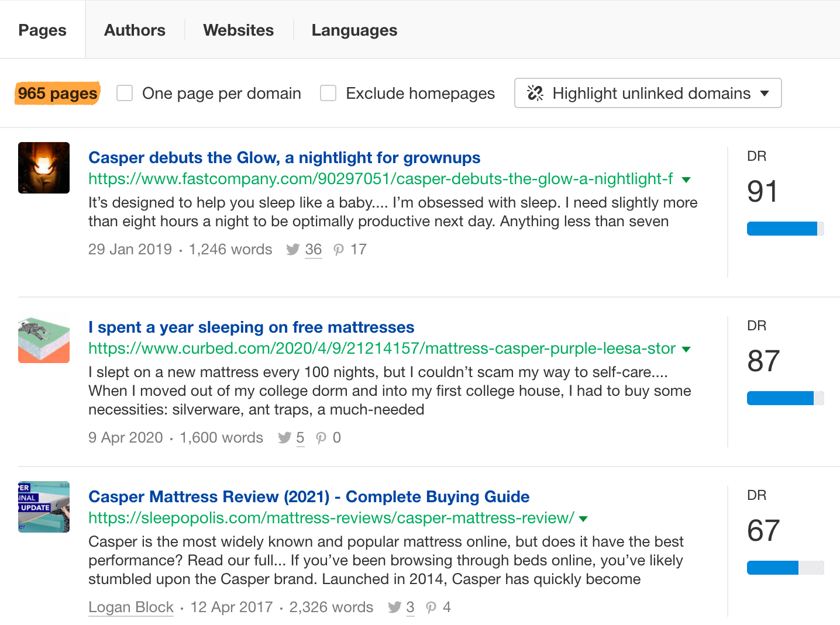The width and height of the screenshot is (840, 625).
Task: Click the Twitter icon on the Fast Company result
Action: click(292, 250)
